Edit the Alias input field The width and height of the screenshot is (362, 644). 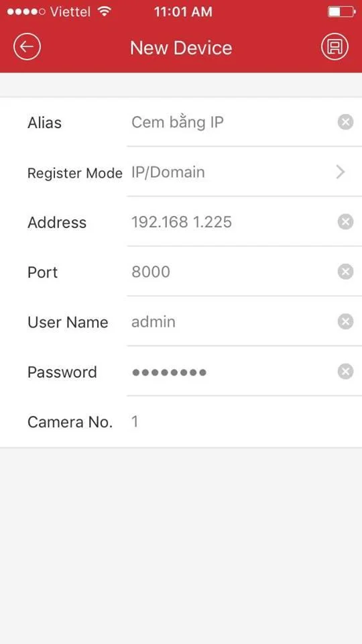232,122
